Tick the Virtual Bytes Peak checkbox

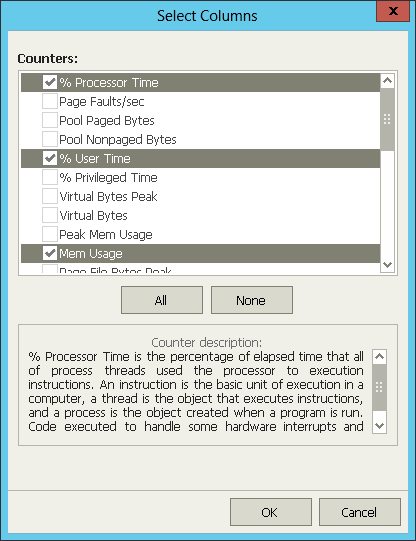click(50, 196)
